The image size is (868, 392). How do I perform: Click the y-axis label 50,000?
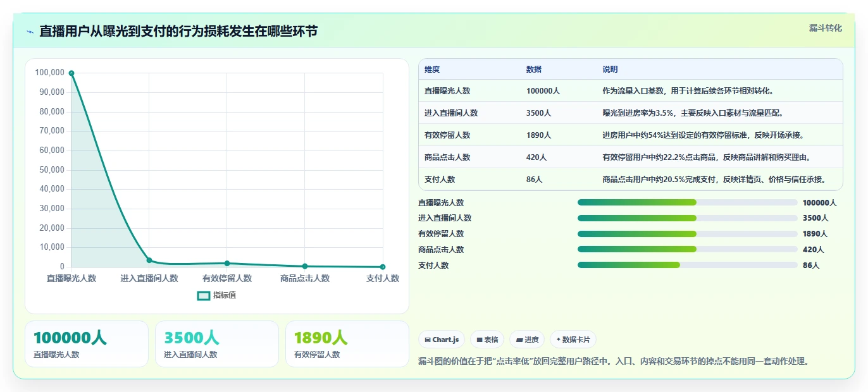tap(52, 169)
